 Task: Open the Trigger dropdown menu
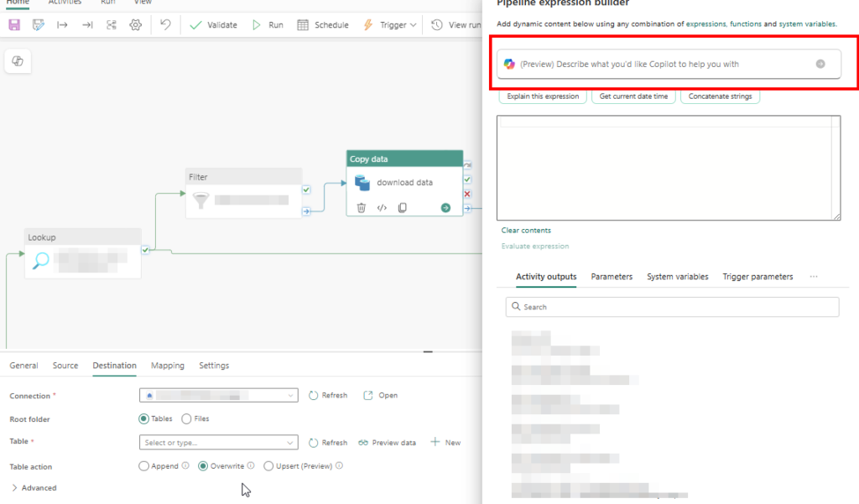click(x=389, y=25)
